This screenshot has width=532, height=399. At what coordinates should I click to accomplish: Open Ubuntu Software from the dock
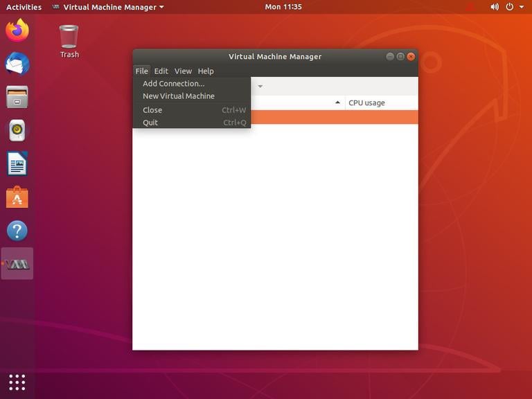(17, 197)
